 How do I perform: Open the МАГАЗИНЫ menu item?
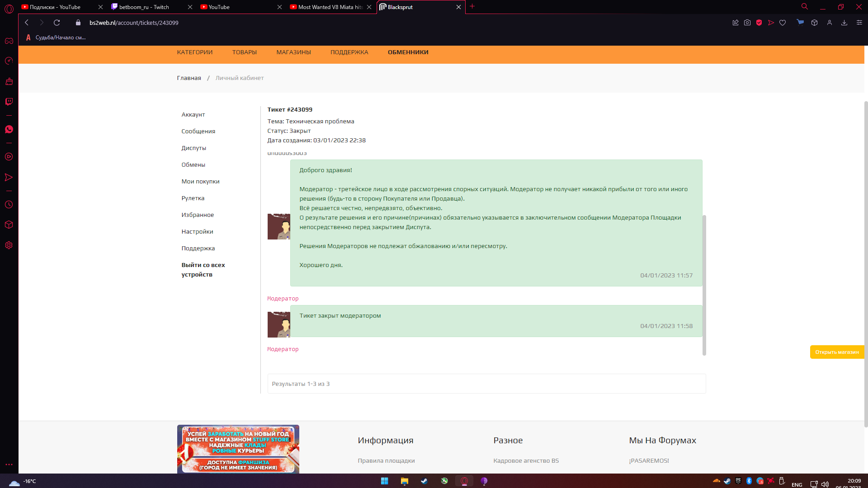pyautogui.click(x=293, y=52)
